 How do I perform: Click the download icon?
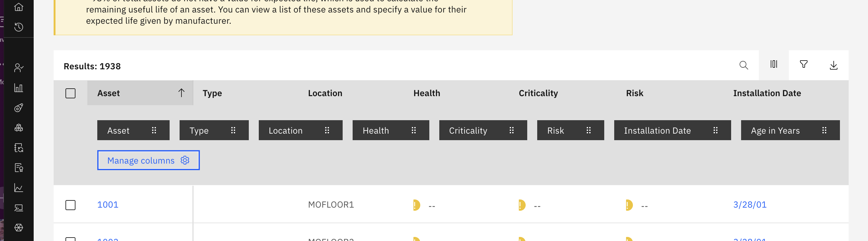834,65
